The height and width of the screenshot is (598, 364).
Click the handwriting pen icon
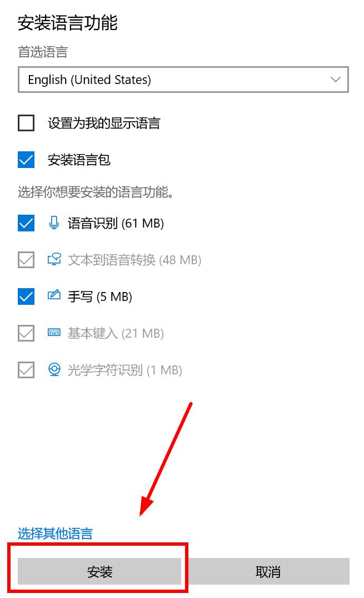click(54, 295)
